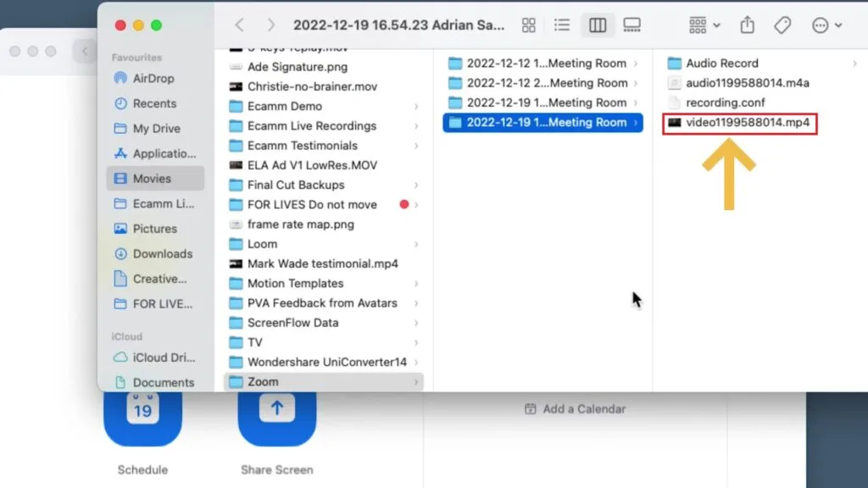Select the column view button
868x488 pixels.
coord(598,25)
